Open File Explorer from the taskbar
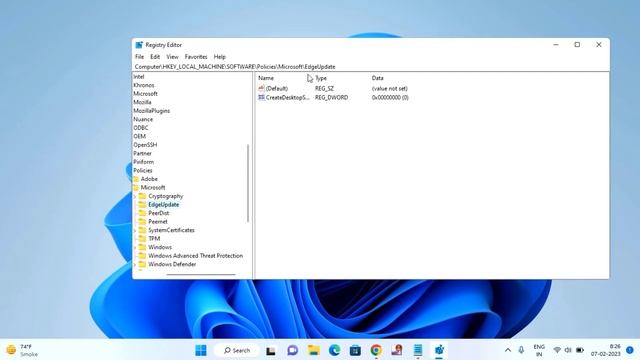Image resolution: width=640 pixels, height=360 pixels. pos(313,350)
